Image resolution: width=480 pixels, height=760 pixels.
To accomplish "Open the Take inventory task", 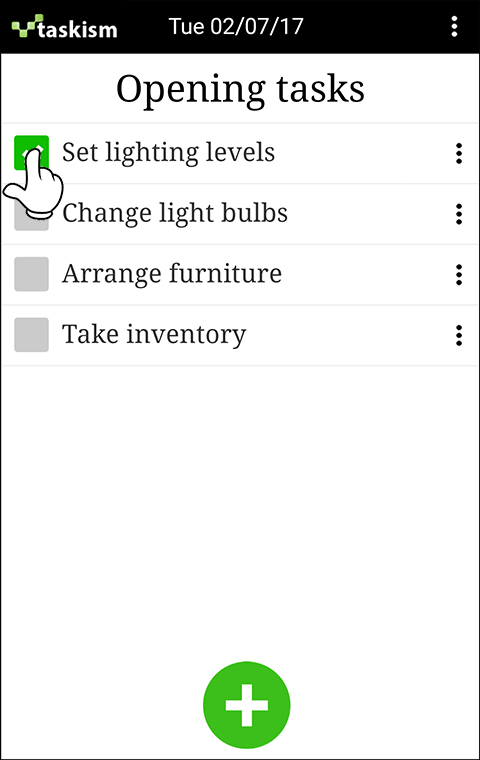I will [x=154, y=335].
